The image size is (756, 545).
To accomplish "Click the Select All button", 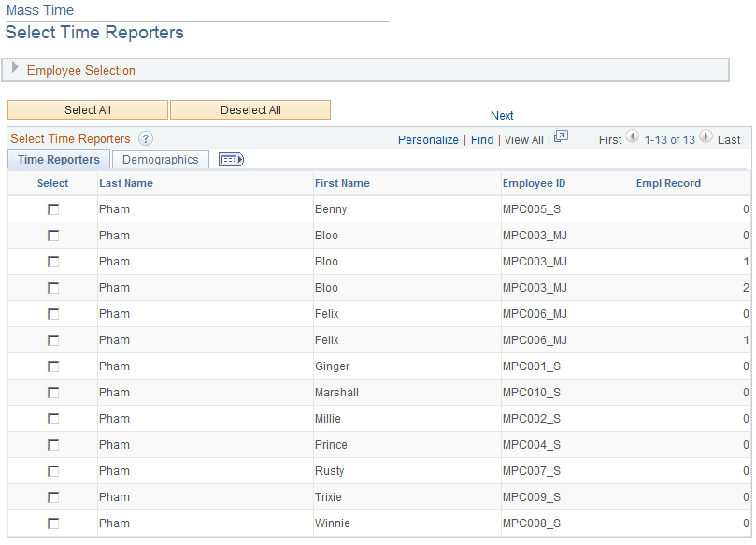I will tap(88, 110).
